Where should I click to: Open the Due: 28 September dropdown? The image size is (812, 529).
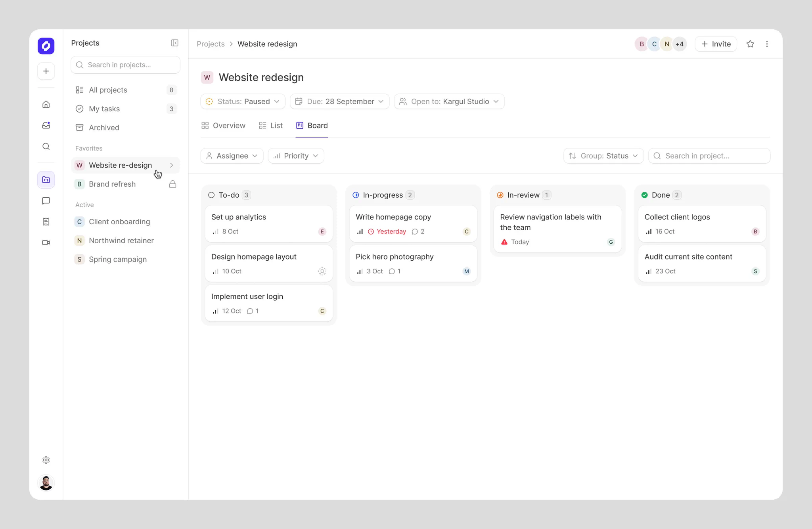click(340, 101)
